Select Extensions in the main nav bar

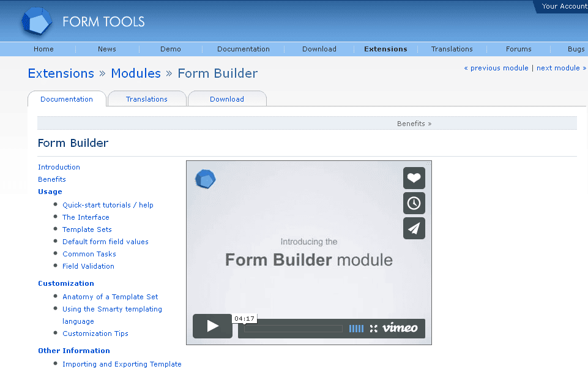click(385, 49)
